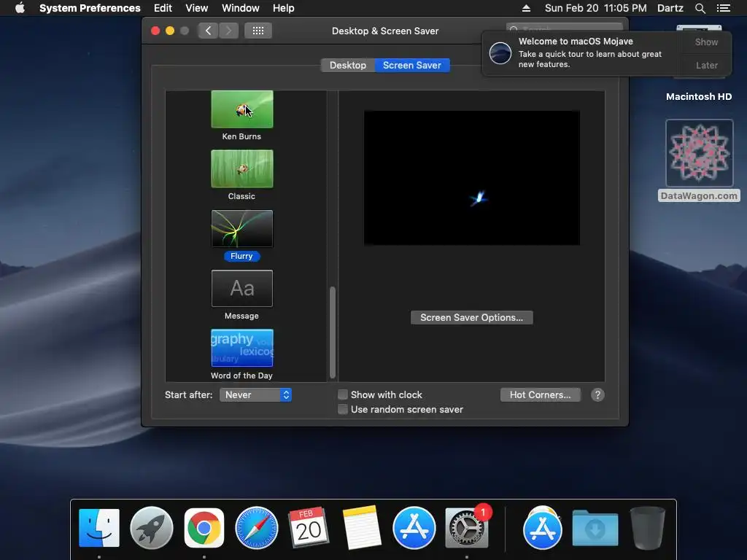
Task: Open the Help menu
Action: pyautogui.click(x=284, y=8)
